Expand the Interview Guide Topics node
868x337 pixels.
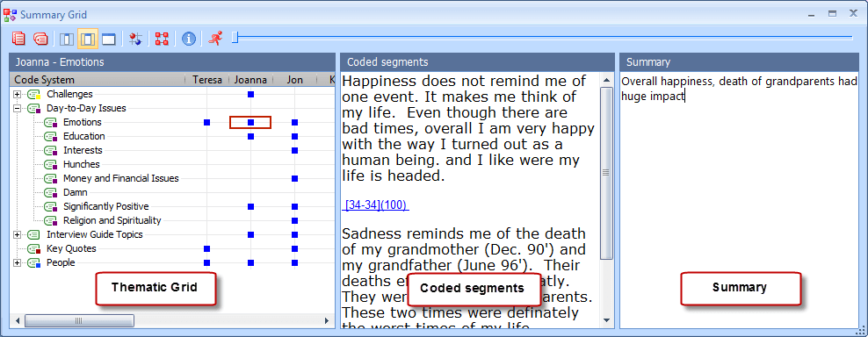tap(17, 234)
